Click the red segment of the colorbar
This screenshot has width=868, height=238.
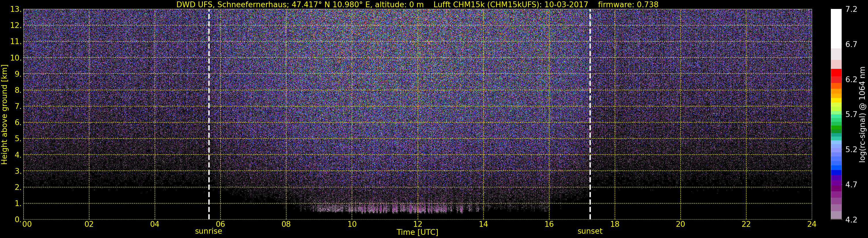[x=836, y=73]
